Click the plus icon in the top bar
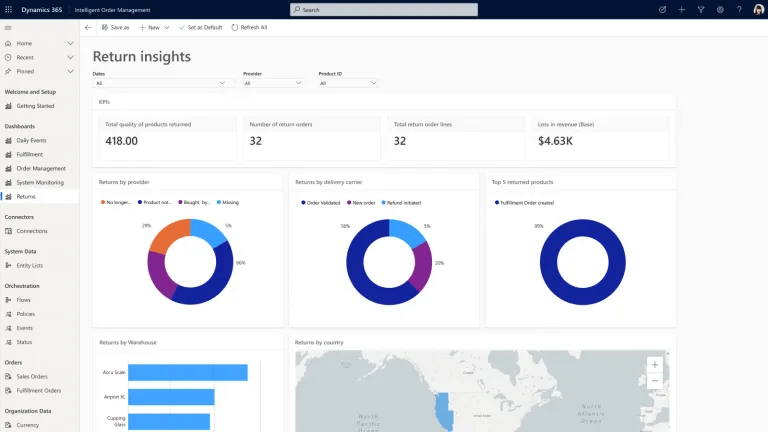 [681, 9]
